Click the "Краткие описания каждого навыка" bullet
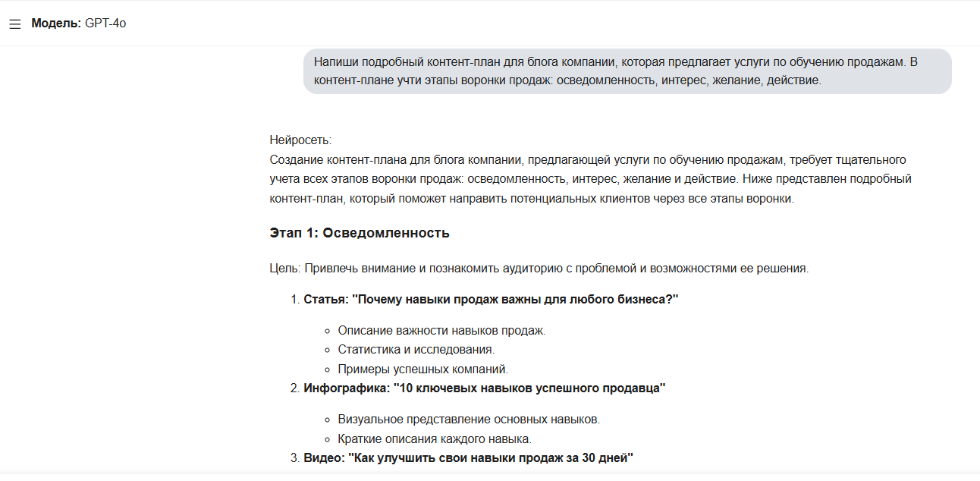 coord(435,439)
